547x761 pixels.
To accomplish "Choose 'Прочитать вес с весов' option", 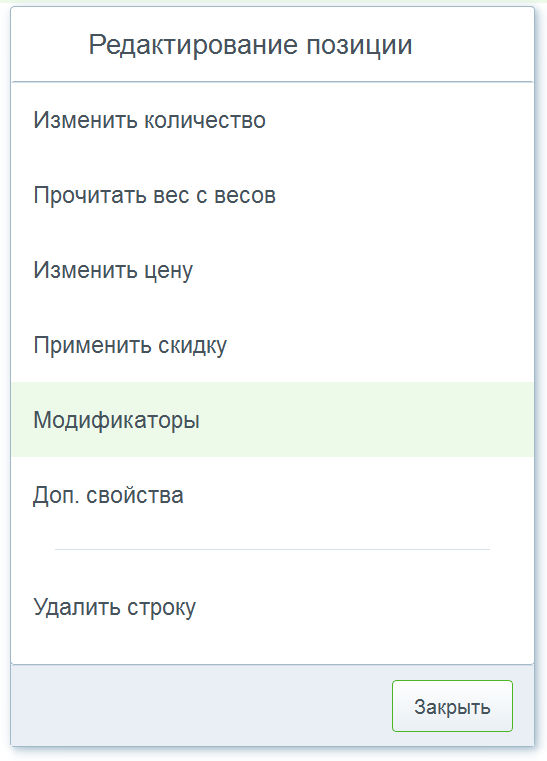I will (x=272, y=195).
